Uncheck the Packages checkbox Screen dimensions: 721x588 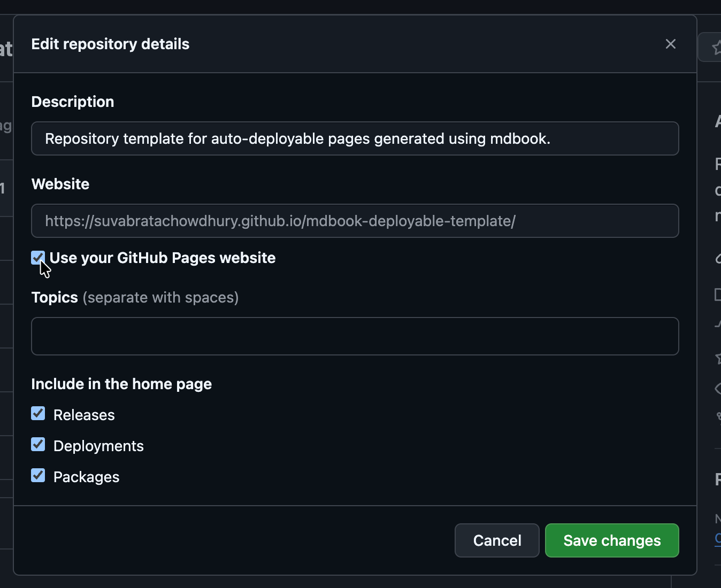37,476
